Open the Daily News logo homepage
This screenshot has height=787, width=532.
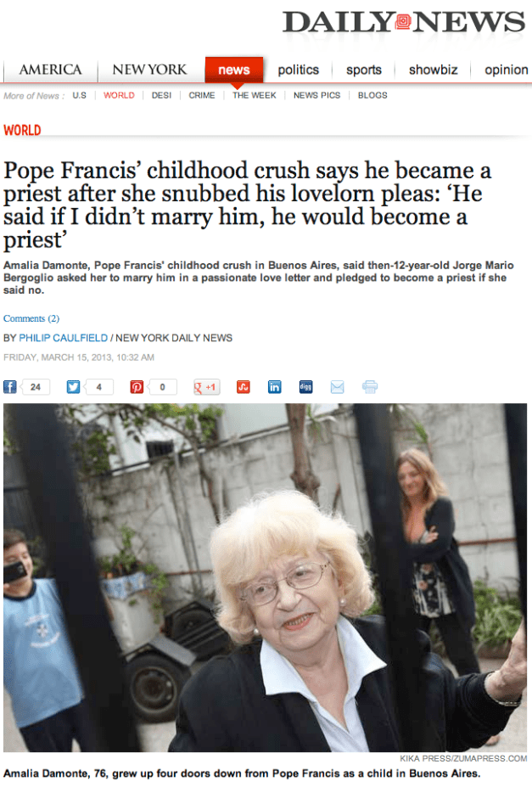point(404,21)
